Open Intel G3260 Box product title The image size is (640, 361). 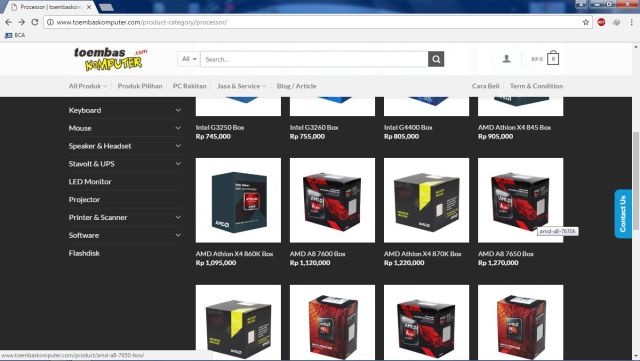[314, 127]
